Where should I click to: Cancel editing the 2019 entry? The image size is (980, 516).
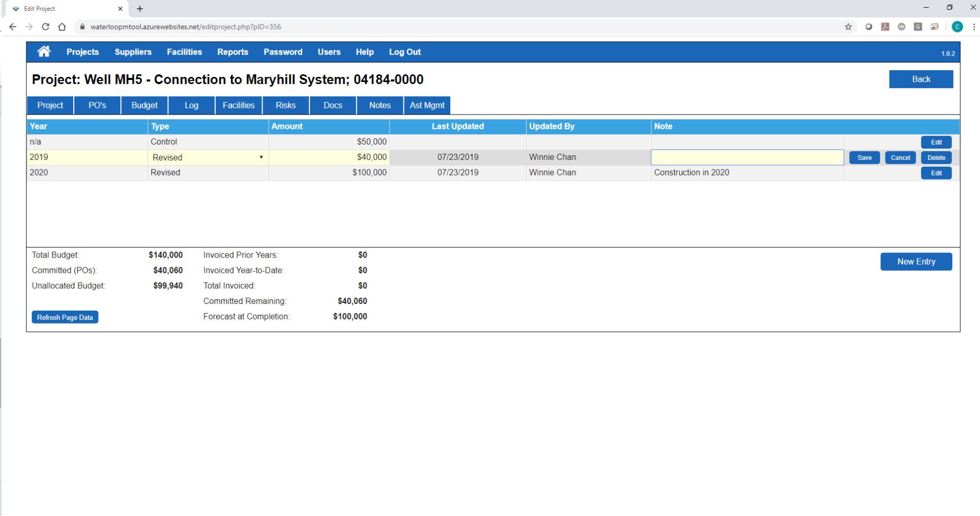900,158
